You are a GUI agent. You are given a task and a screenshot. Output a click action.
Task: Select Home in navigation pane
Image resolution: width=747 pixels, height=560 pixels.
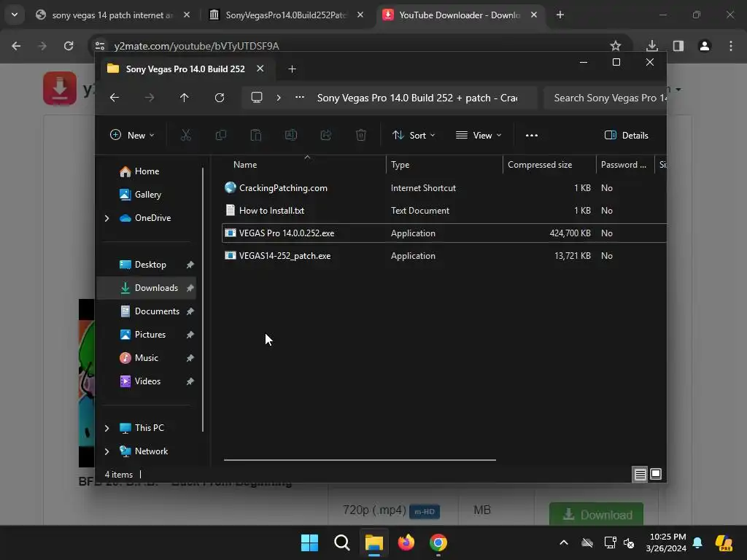pyautogui.click(x=146, y=171)
